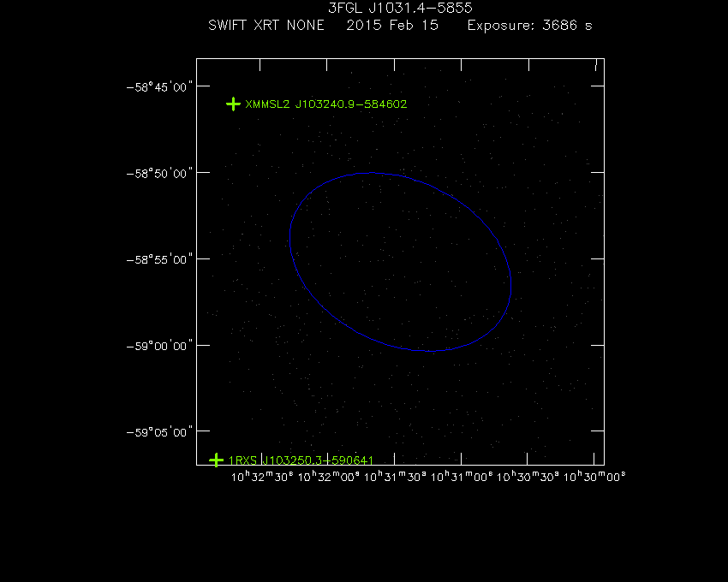Click the 3FGL J1031.4-5855 title
This screenshot has height=582, width=728.
point(400,8)
